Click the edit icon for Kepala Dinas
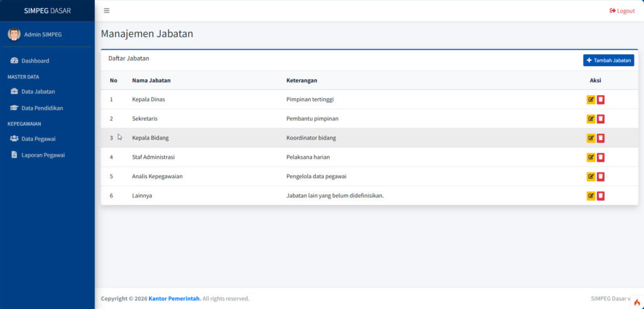Image resolution: width=644 pixels, height=309 pixels. tap(591, 99)
